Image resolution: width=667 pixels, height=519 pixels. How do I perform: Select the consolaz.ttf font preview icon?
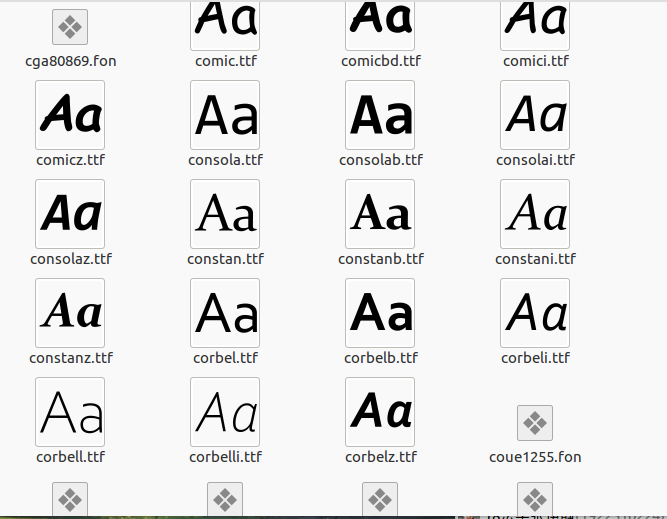click(70, 214)
